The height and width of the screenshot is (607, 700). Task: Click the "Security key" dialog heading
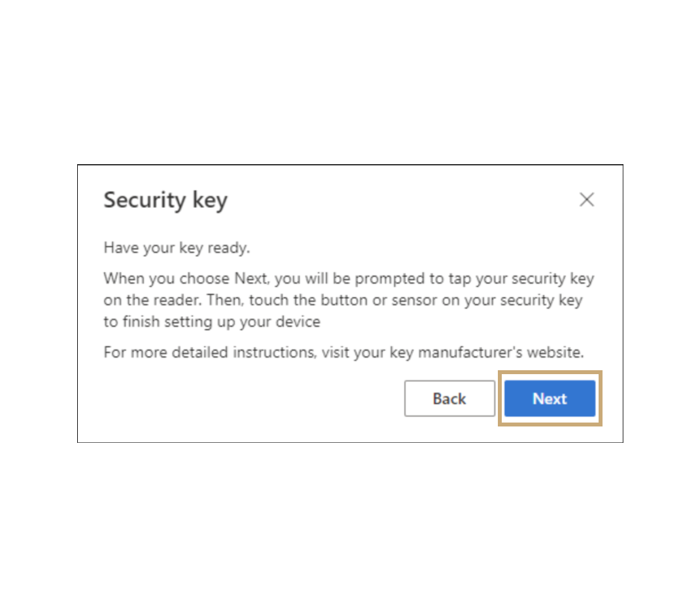pos(166,200)
